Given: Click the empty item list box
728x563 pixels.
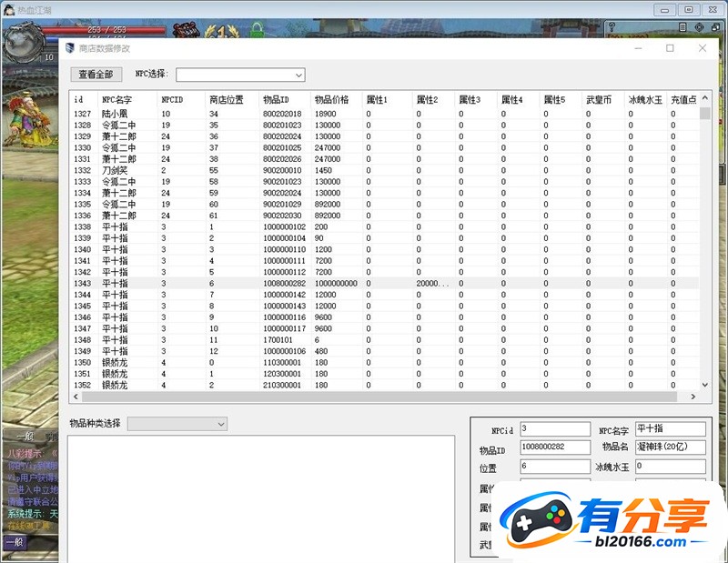Looking at the screenshot, I should point(261,499).
